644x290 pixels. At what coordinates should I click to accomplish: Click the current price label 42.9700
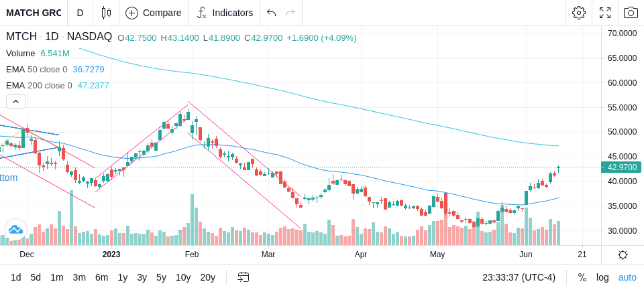point(622,167)
